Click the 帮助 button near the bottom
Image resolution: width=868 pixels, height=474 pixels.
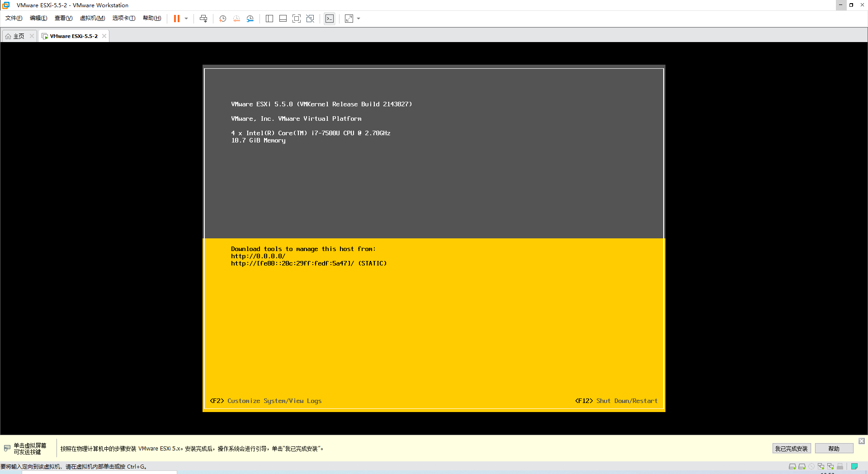pyautogui.click(x=834, y=448)
